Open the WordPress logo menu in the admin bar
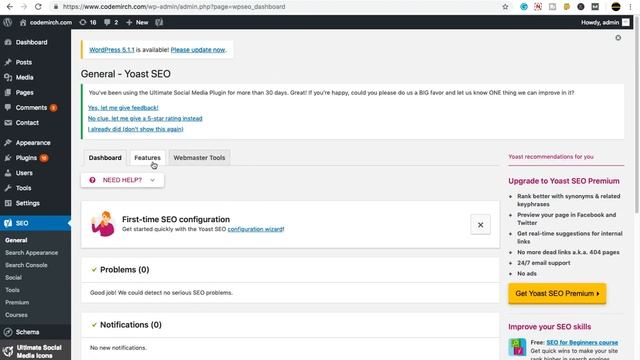The height and width of the screenshot is (360, 640). tap(8, 22)
